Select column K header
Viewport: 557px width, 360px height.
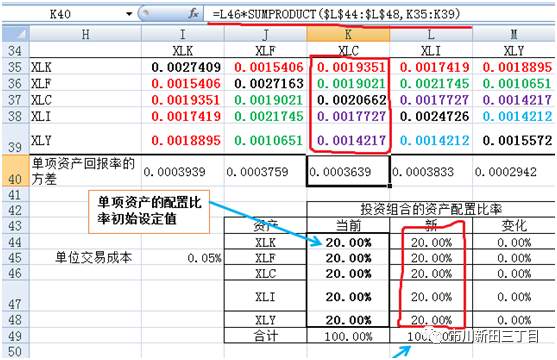point(348,34)
